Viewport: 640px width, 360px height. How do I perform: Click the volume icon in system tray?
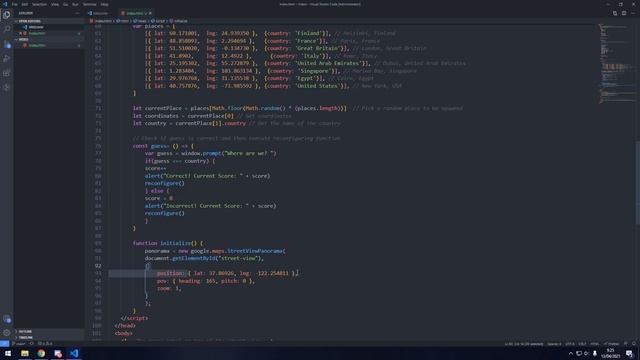pos(587,353)
